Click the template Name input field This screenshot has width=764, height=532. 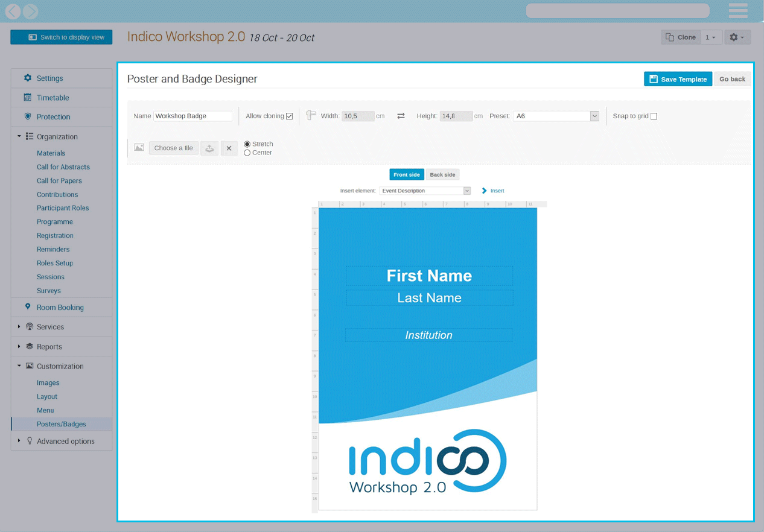click(193, 116)
